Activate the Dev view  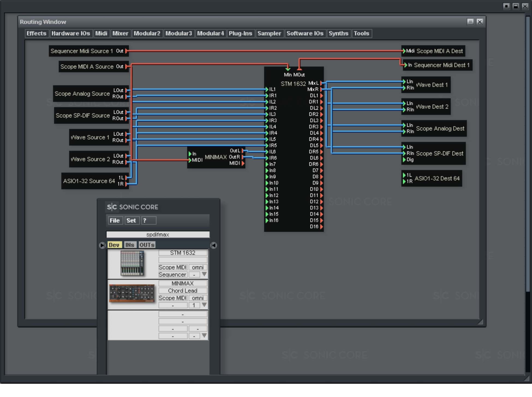click(x=115, y=245)
